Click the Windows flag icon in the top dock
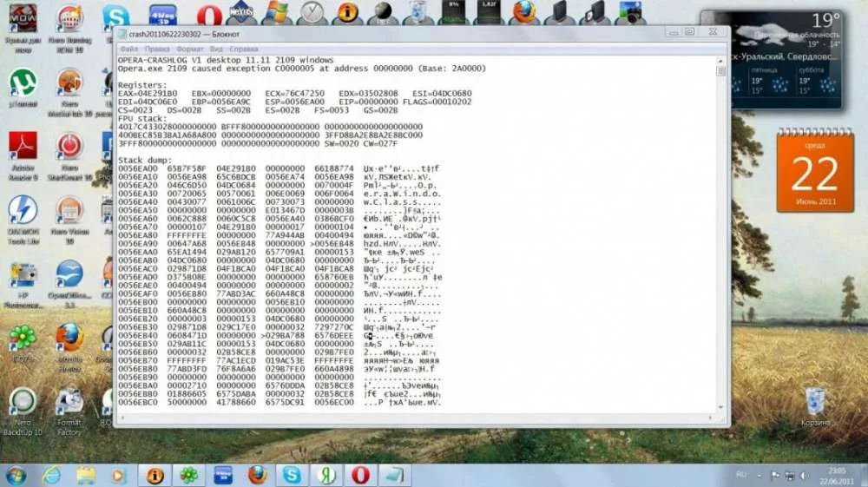Viewport: 868px width, 487px height. point(276,13)
